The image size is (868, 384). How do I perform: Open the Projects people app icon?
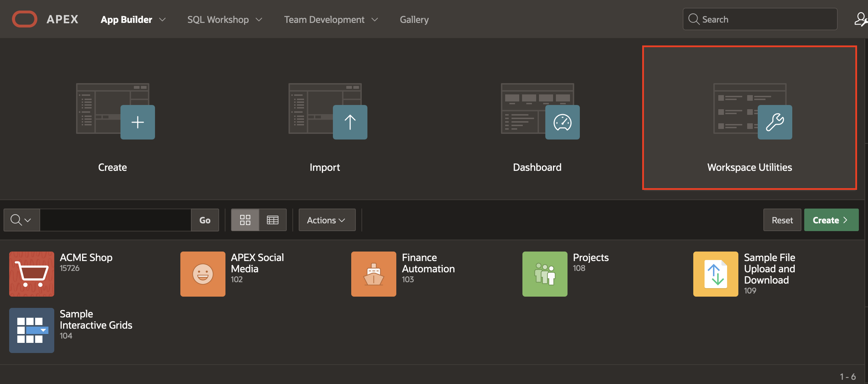[545, 274]
